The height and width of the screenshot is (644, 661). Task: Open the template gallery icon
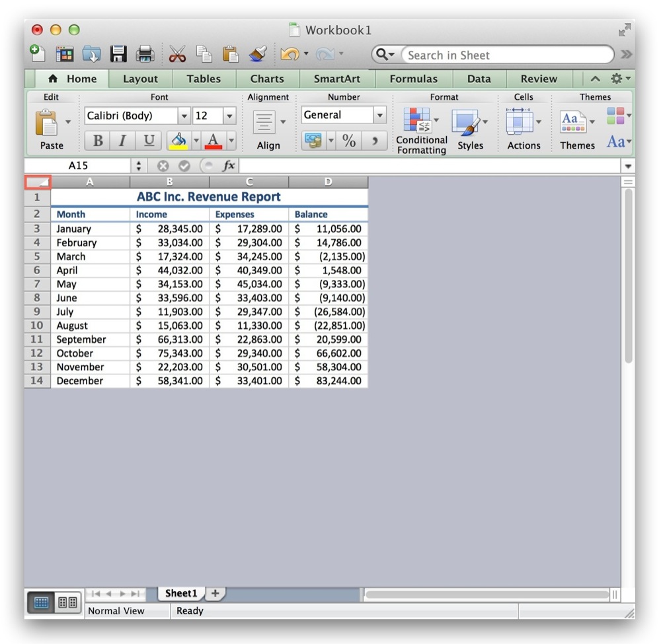point(65,54)
